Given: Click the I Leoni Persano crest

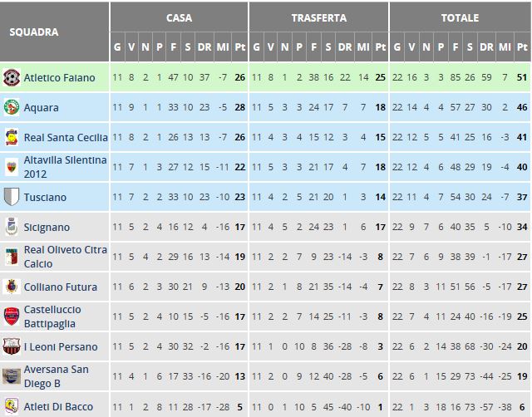Looking at the screenshot, I should click(x=12, y=346).
